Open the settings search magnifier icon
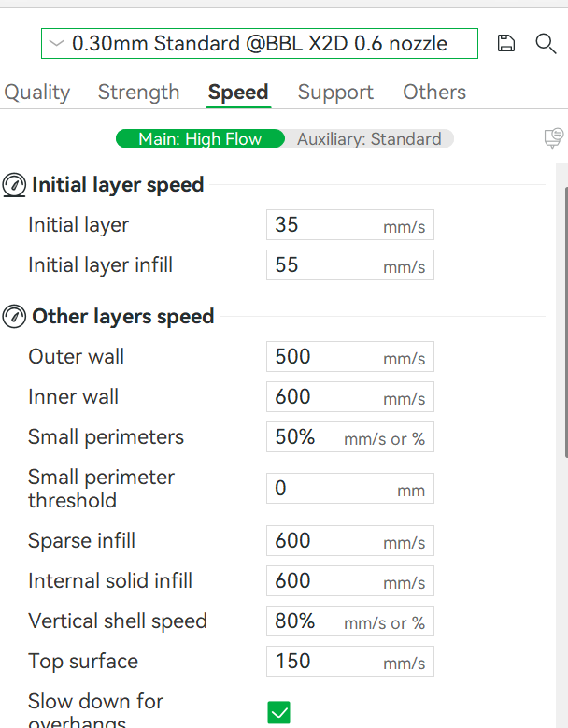The image size is (568, 728). click(546, 44)
